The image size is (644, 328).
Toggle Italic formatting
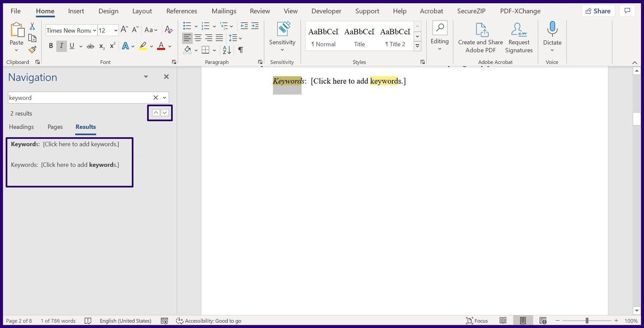pyautogui.click(x=61, y=46)
